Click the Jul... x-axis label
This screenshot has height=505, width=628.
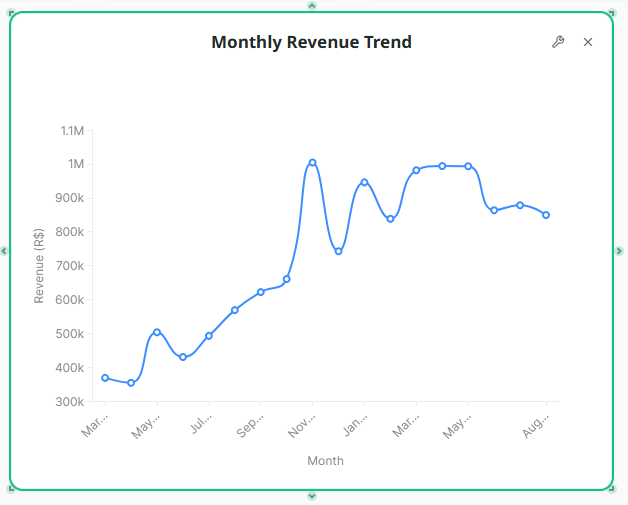point(201,424)
